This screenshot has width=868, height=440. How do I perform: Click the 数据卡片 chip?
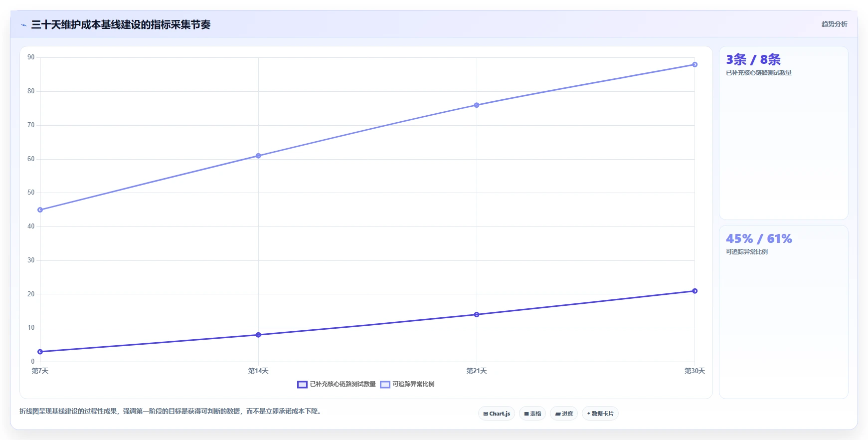click(600, 414)
